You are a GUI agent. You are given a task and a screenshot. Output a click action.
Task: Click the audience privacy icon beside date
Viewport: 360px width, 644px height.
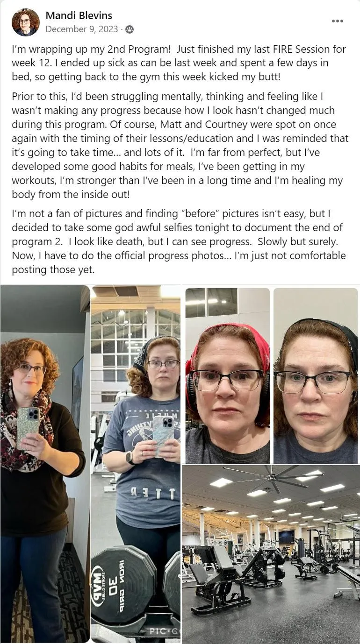[x=130, y=29]
